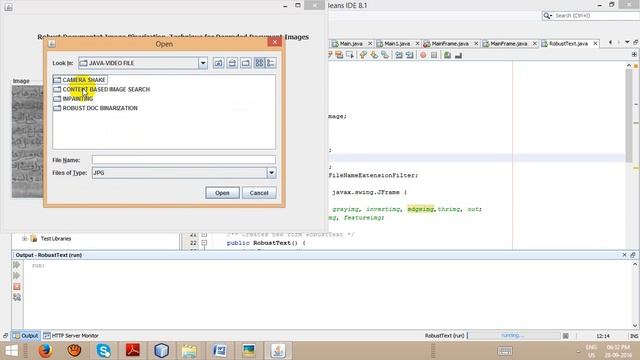Click the File Name input field

184,160
